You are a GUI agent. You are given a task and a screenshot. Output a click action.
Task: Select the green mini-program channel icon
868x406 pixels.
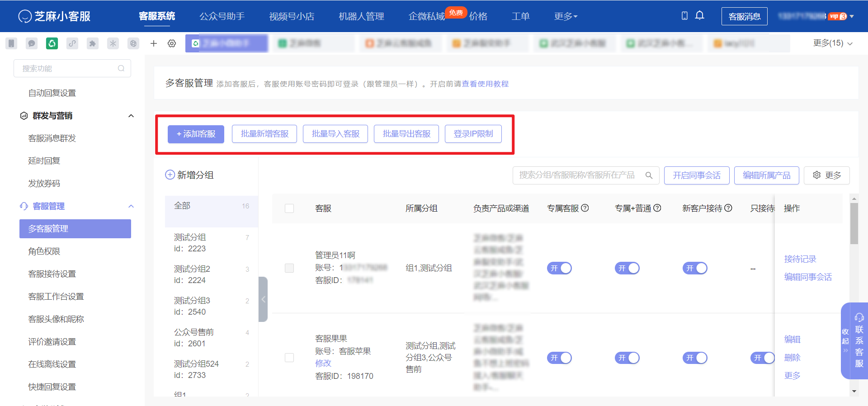(x=52, y=43)
